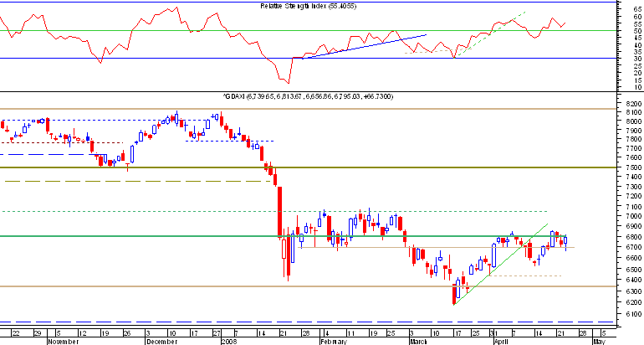This screenshot has height=345, width=644.
Task: Click the 6800 price axis label
Action: coord(635,237)
